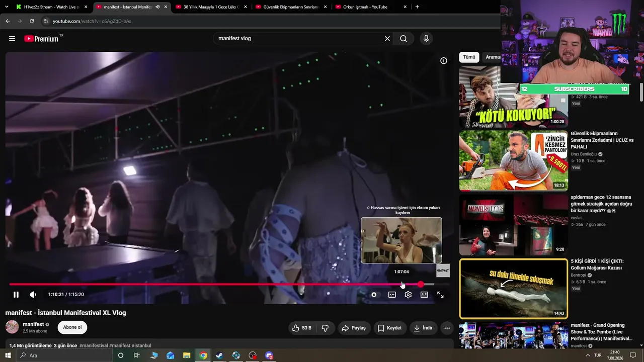The height and width of the screenshot is (362, 644).
Task: Mute the video volume
Action: click(x=33, y=295)
